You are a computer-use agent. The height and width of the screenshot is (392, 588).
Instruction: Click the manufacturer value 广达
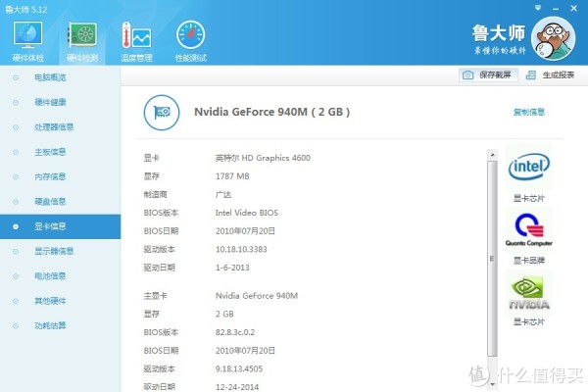tap(223, 195)
